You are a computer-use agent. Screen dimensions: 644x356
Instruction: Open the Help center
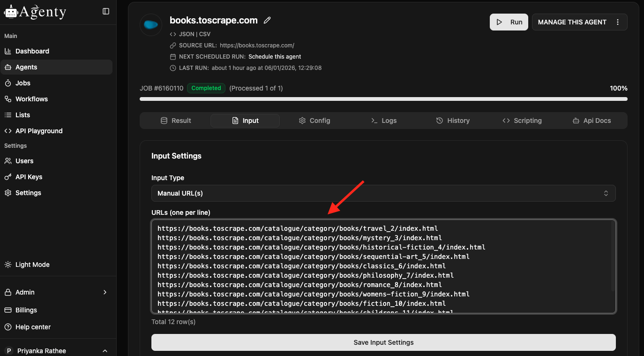[33, 327]
